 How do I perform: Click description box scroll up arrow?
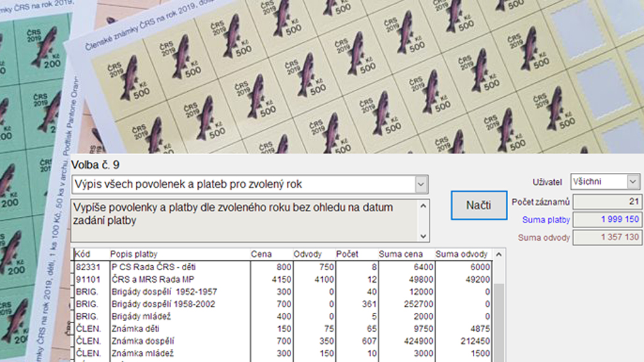(423, 206)
